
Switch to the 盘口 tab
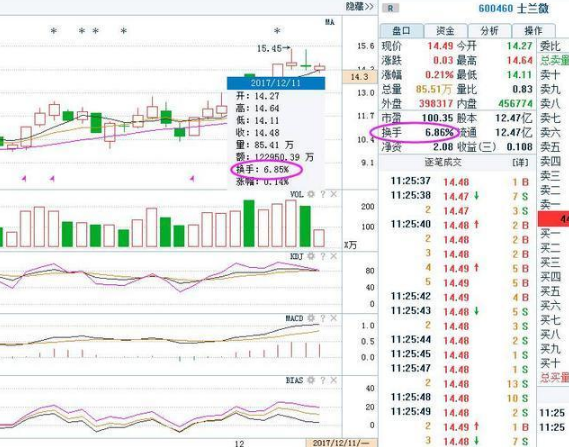coord(401,31)
